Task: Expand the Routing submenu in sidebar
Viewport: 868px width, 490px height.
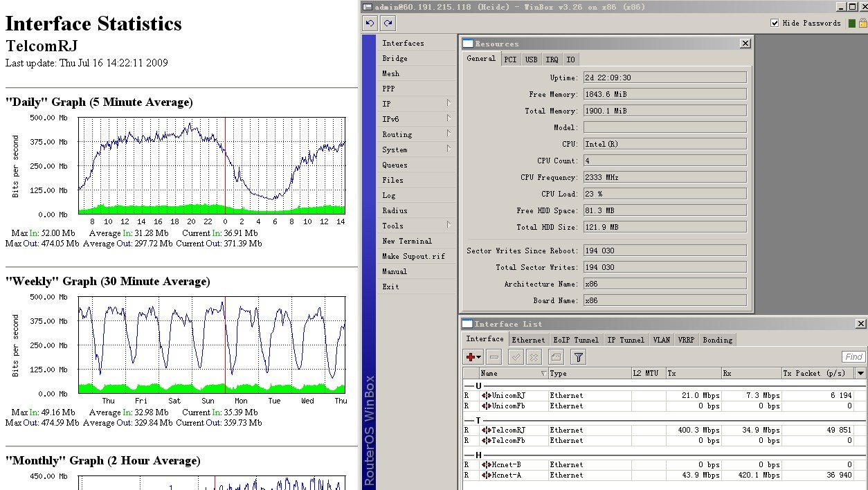Action: click(x=415, y=134)
